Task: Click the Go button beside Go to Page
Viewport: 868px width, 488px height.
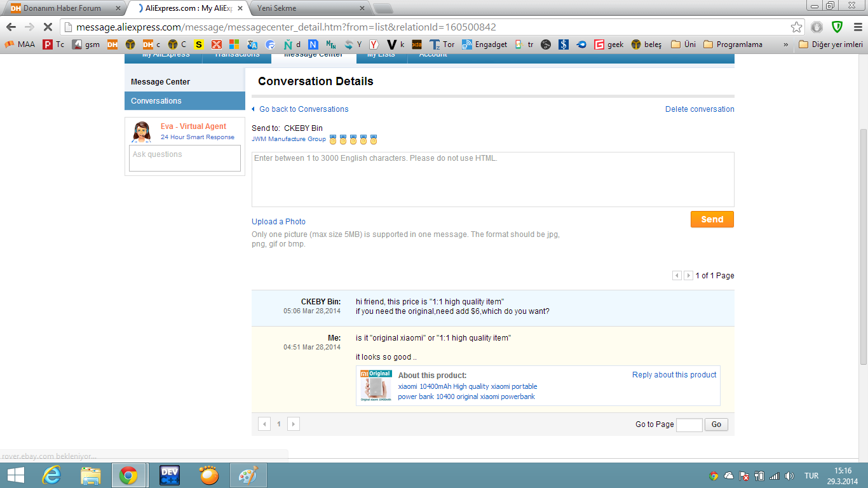Action: [716, 424]
